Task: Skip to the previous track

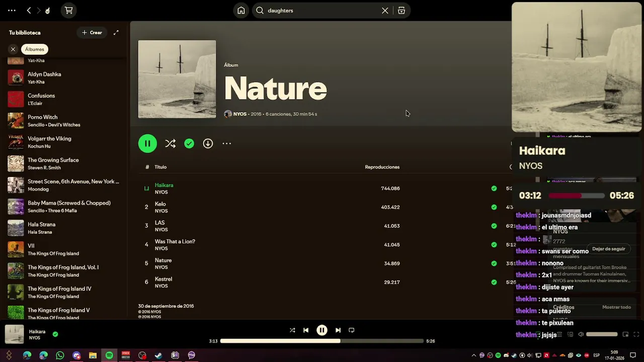Action: 306,330
